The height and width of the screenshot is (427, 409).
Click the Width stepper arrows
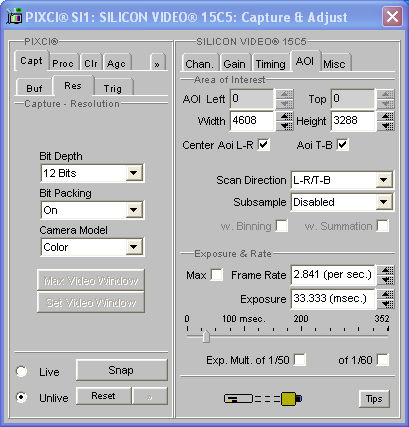click(x=285, y=121)
